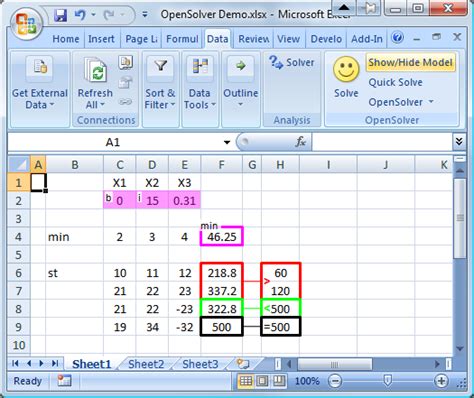
Task: Select constraint cell showing =500
Action: [x=280, y=327]
